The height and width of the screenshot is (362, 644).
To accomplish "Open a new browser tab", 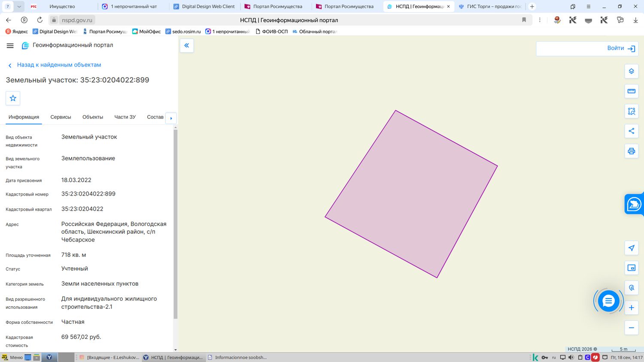I will (x=532, y=6).
